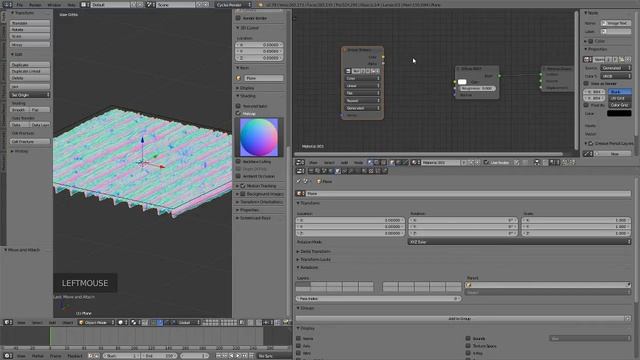Click the viewport shading mode icon
The image size is (640, 360).
[123, 322]
